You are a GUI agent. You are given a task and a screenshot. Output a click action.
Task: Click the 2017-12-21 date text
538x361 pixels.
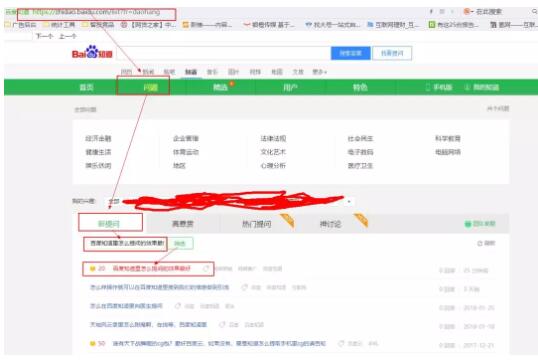point(479,345)
